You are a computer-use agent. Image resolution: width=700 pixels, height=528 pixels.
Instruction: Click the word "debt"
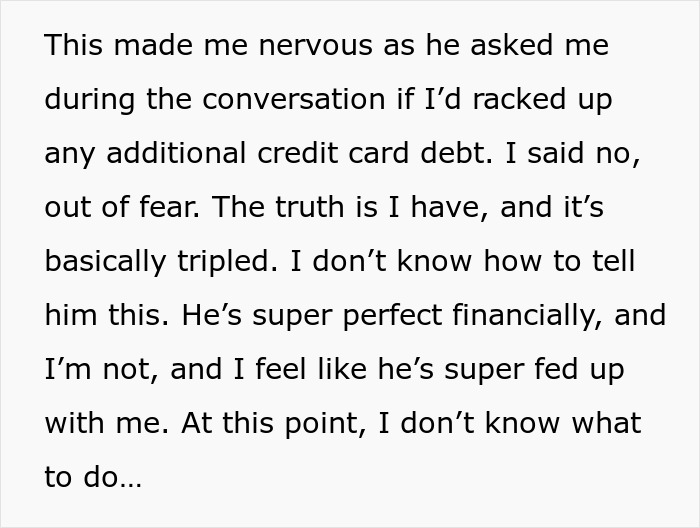[x=480, y=154]
